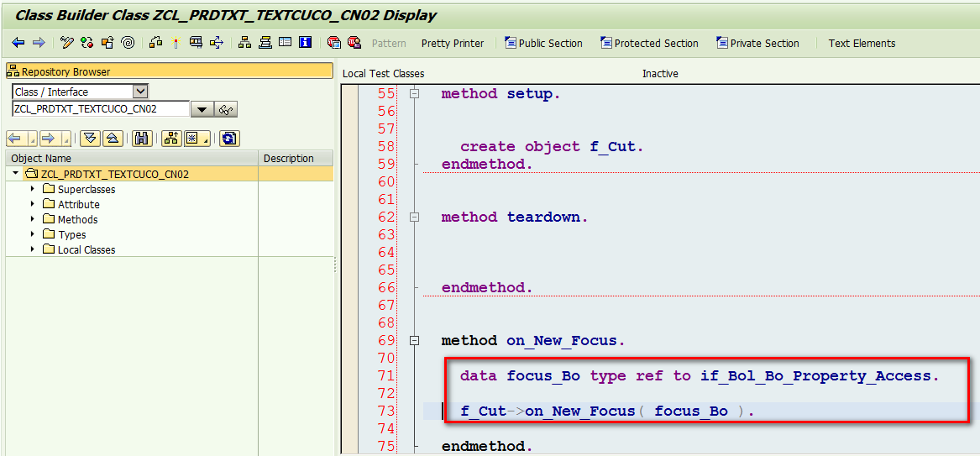Viewport: 980px width, 456px height.
Task: Click the Active/Inactive traffic-light icon
Action: click(x=87, y=43)
